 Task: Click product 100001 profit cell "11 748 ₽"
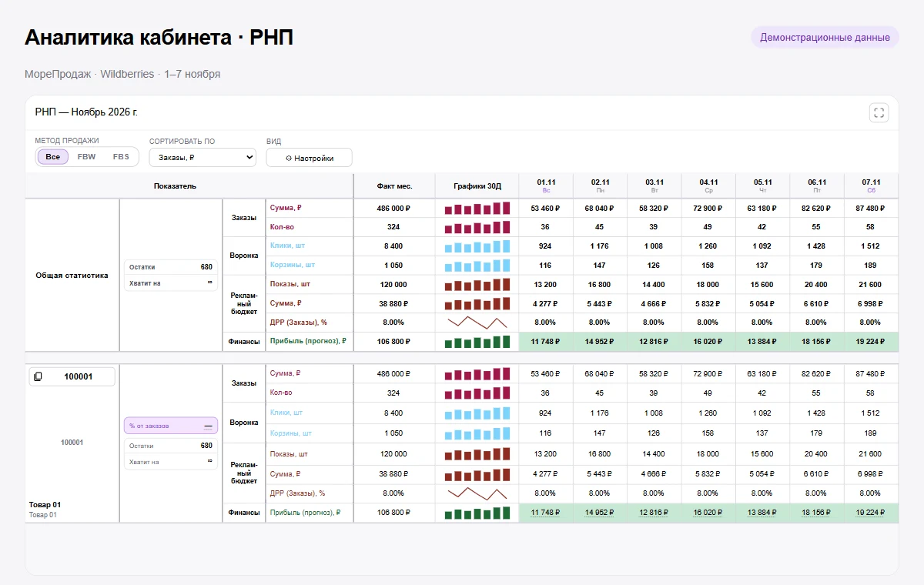click(x=546, y=512)
